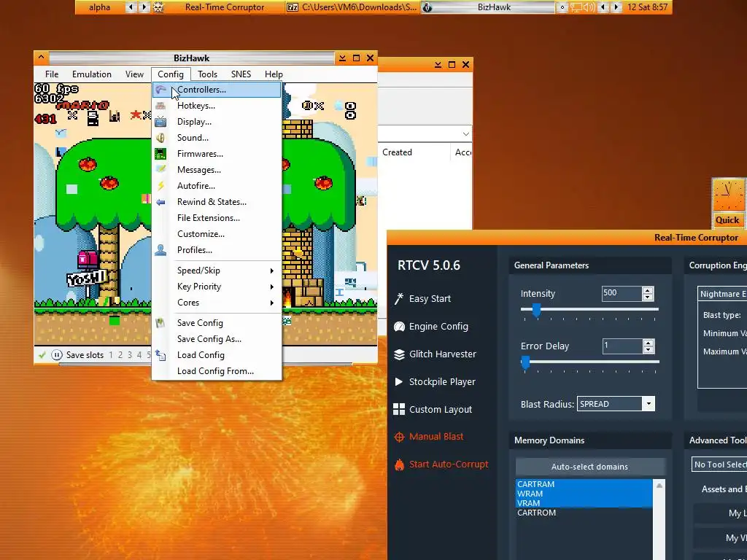The image size is (747, 560).
Task: Click the Intensity slider handle
Action: tap(536, 309)
